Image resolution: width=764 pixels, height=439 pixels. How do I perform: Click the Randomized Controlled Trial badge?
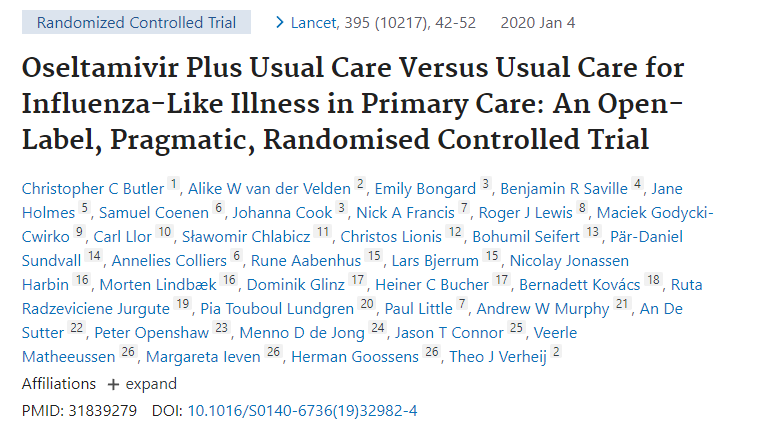click(x=137, y=21)
